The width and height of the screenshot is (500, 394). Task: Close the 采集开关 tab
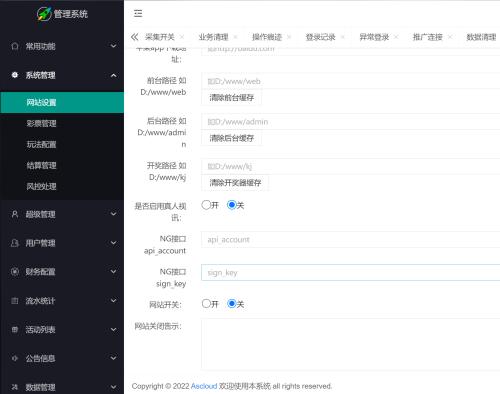182,37
